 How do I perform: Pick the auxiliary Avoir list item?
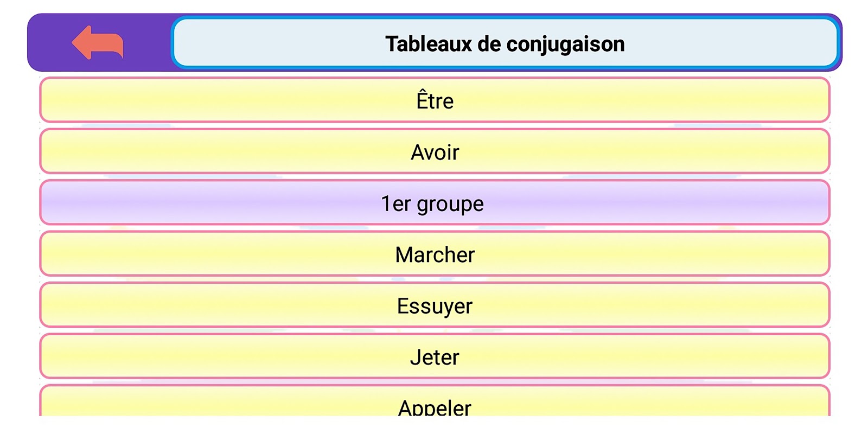(435, 152)
